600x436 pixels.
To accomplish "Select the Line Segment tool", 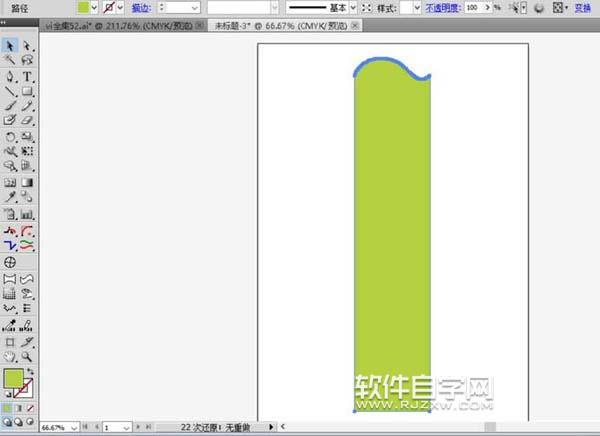I will pyautogui.click(x=10, y=91).
